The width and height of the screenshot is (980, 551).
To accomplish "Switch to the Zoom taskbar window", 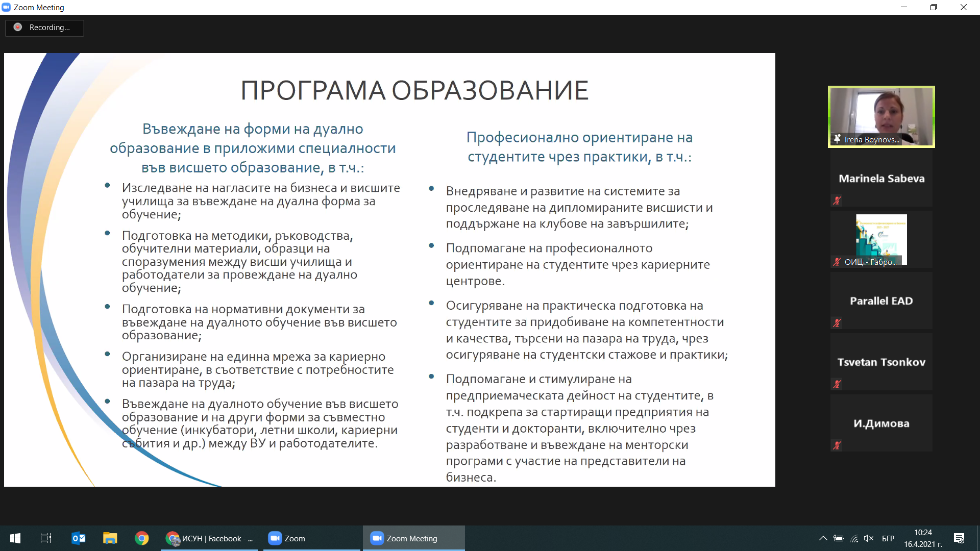I will 311,538.
